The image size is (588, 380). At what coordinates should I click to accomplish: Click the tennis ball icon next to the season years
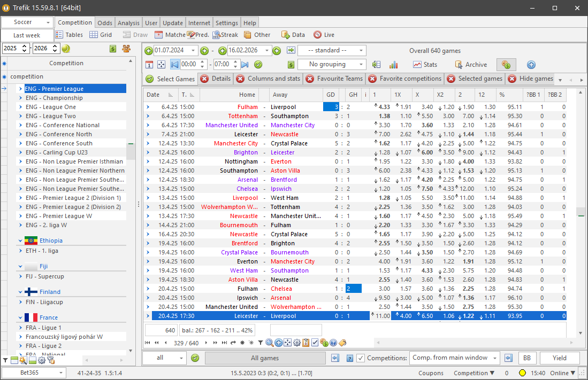click(x=66, y=49)
